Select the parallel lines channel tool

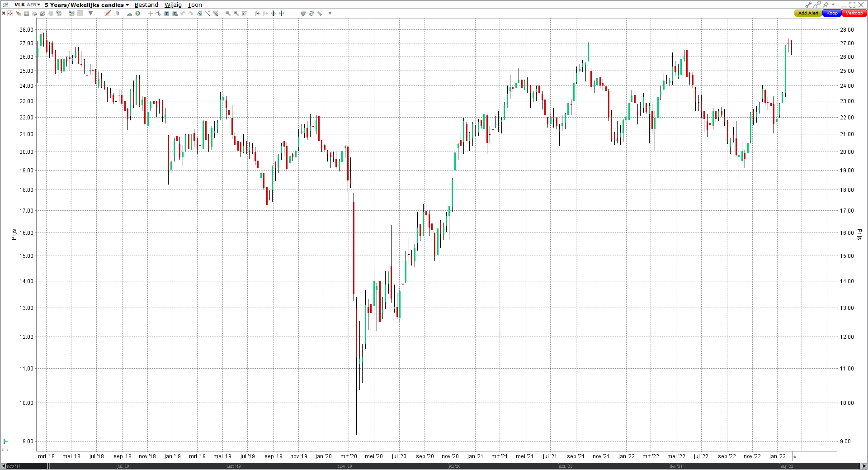tap(216, 13)
